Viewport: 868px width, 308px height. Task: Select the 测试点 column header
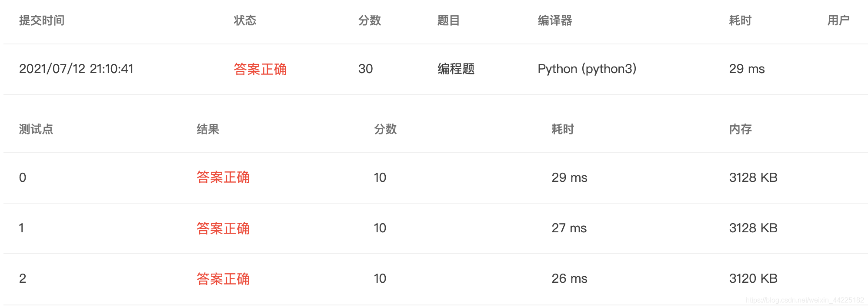(x=36, y=129)
